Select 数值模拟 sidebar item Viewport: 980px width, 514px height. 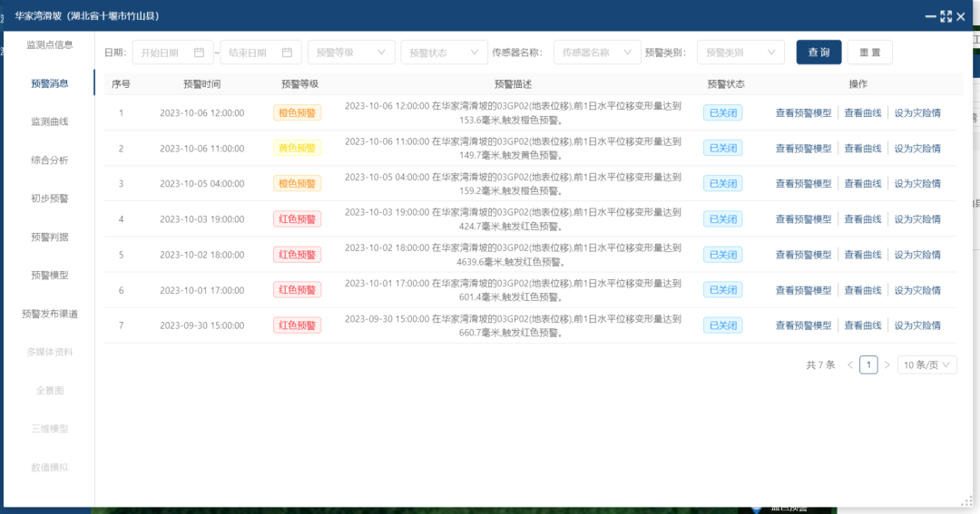pos(49,468)
